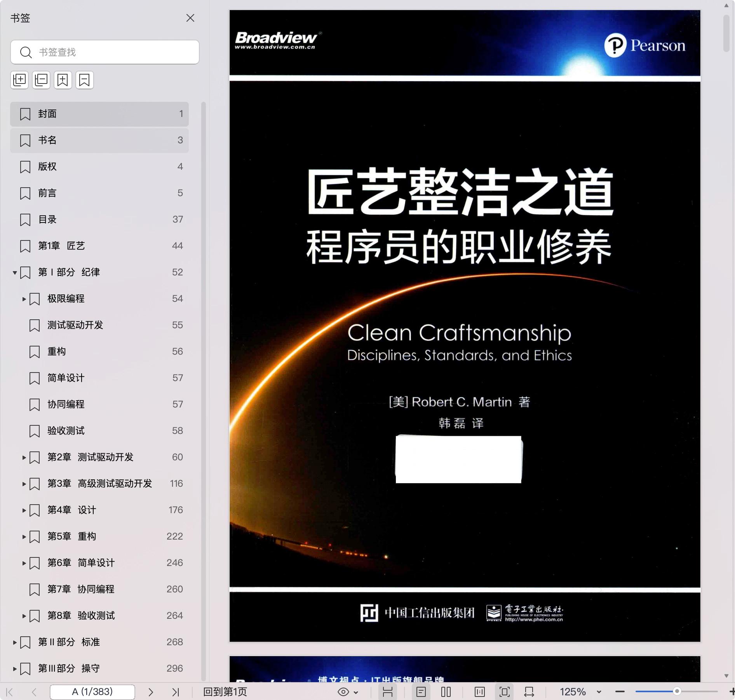This screenshot has height=700, width=735.
Task: Switch to two-page view layout
Action: coord(446,692)
